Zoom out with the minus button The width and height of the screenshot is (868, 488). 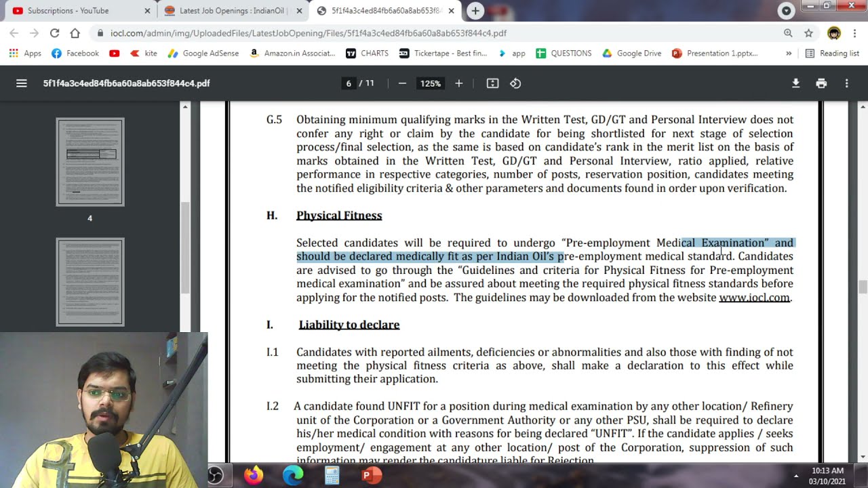point(402,83)
